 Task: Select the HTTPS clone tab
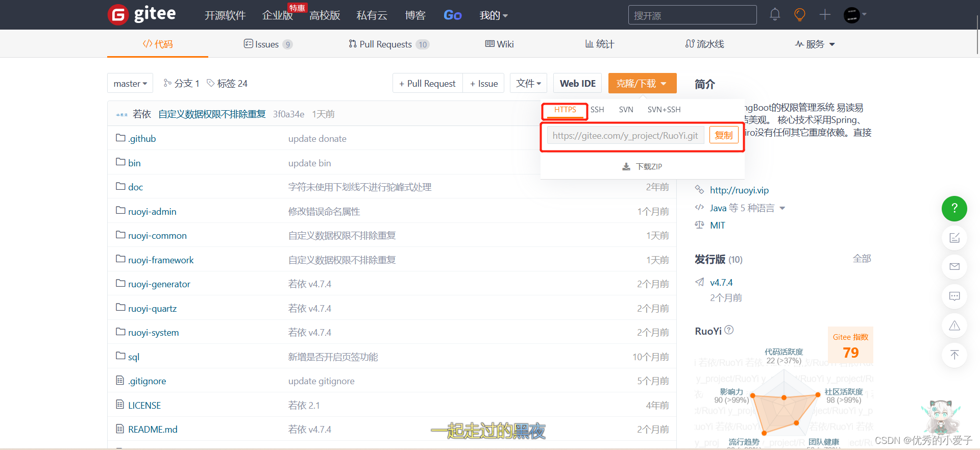tap(565, 110)
